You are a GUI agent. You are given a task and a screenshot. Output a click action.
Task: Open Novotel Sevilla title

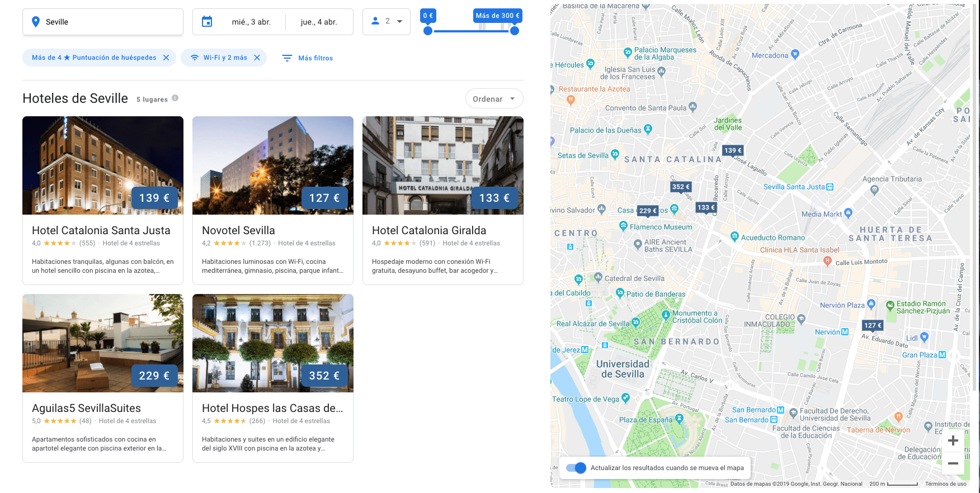pyautogui.click(x=238, y=230)
